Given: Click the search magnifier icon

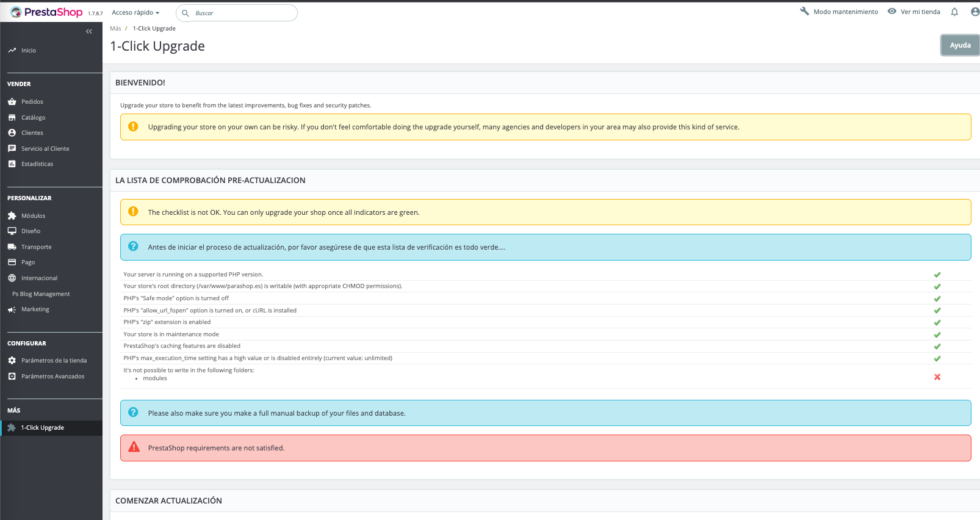Looking at the screenshot, I should (x=186, y=13).
